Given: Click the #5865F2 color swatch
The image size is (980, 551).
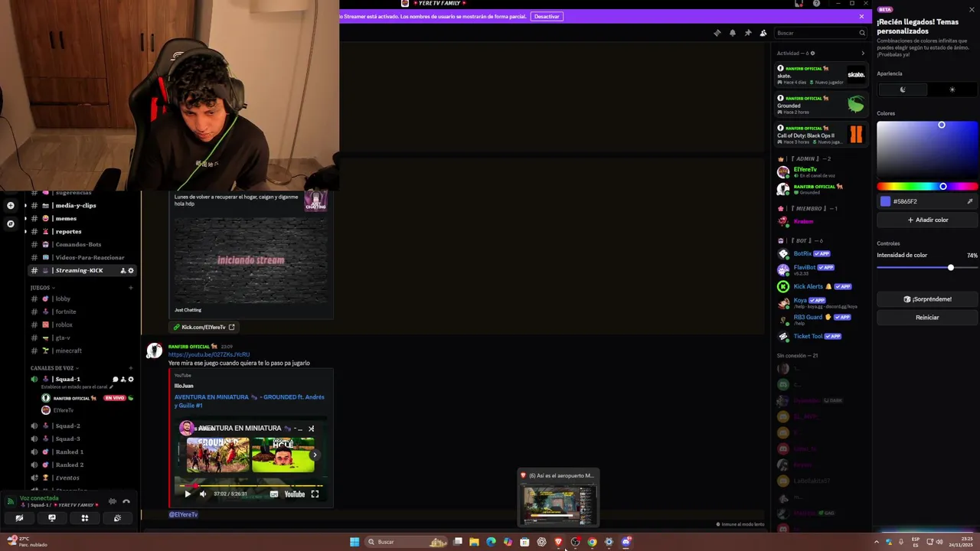Looking at the screenshot, I should point(886,201).
